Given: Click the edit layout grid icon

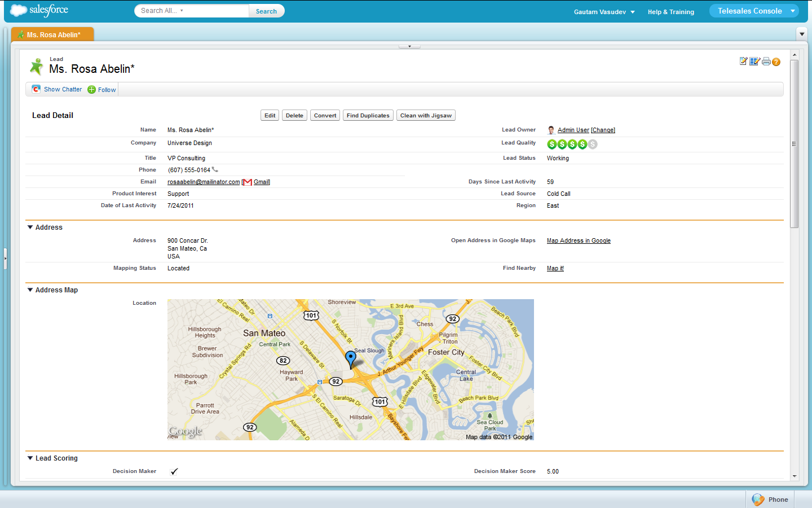Looking at the screenshot, I should [x=754, y=62].
